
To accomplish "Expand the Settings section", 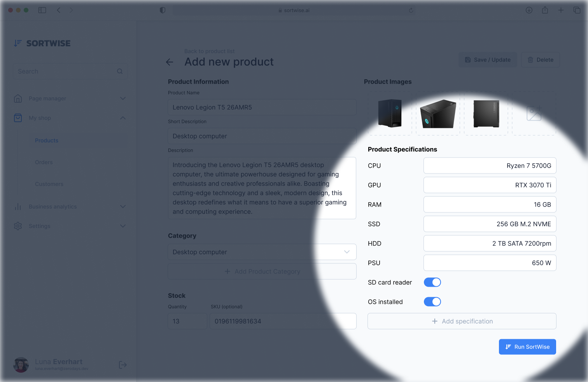I will 123,226.
